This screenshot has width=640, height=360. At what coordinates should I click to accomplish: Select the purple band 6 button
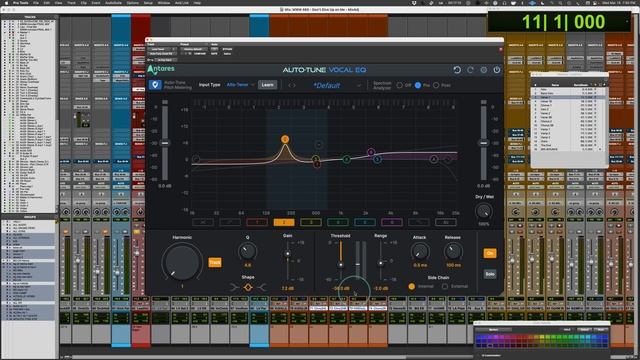point(391,222)
